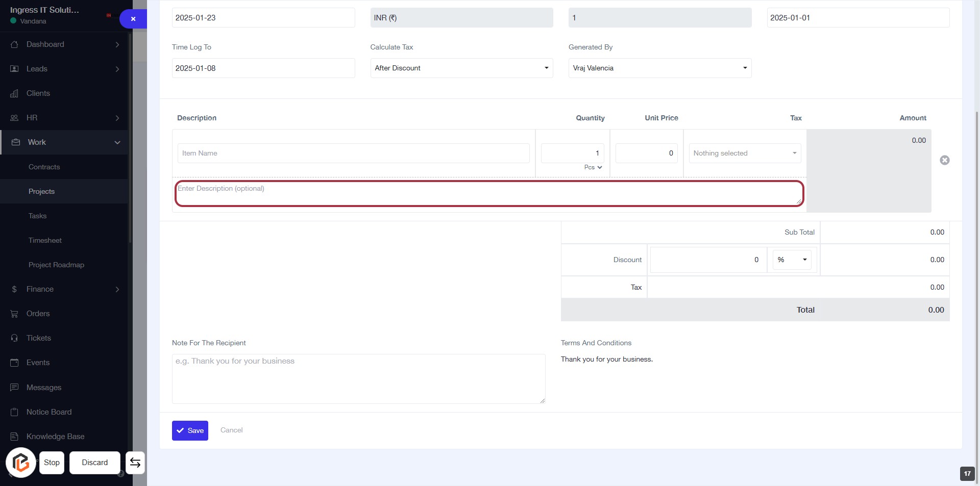
Task: Click the Orders shopping cart icon
Action: click(x=14, y=314)
